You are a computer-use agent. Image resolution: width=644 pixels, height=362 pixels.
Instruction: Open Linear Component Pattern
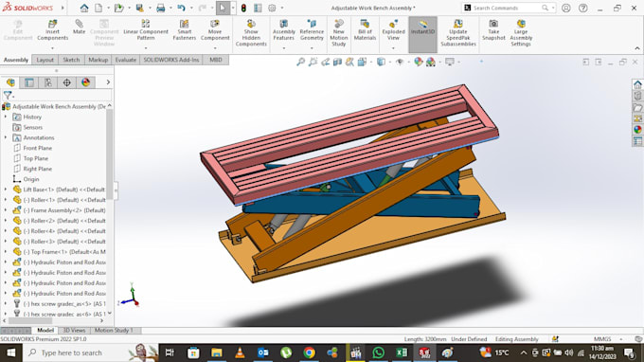pos(146,30)
